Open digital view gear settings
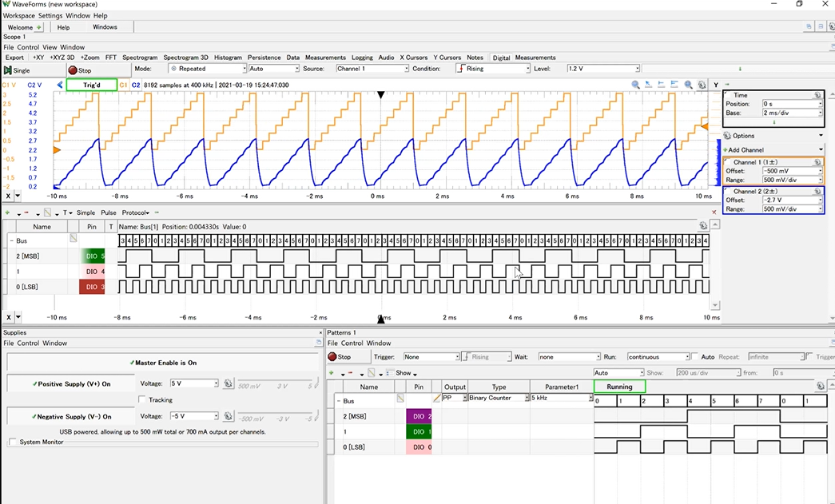Image resolution: width=835 pixels, height=504 pixels. click(703, 226)
